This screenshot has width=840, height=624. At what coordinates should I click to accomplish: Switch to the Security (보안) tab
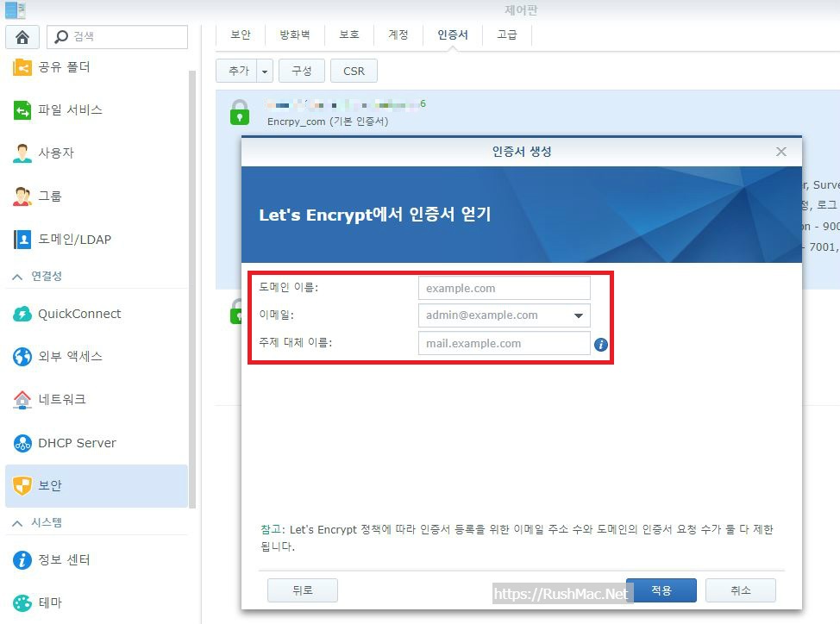pyautogui.click(x=241, y=34)
